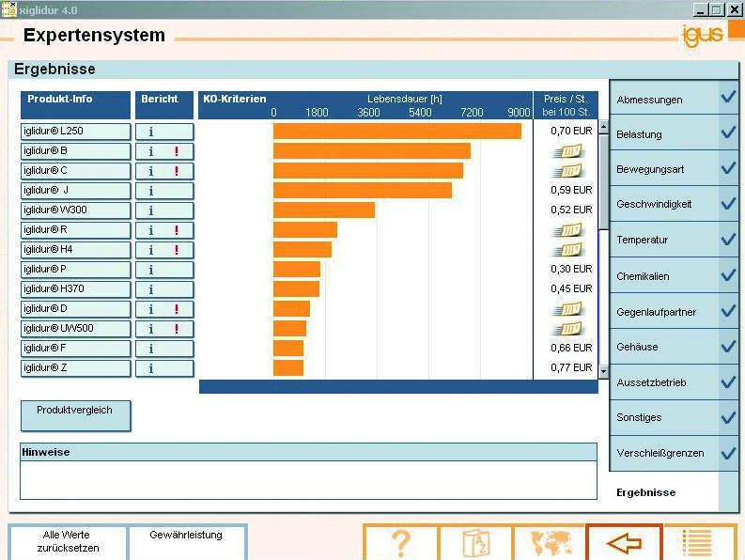The height and width of the screenshot is (560, 745).
Task: Click price request icon for iglidur R
Action: pyautogui.click(x=567, y=230)
